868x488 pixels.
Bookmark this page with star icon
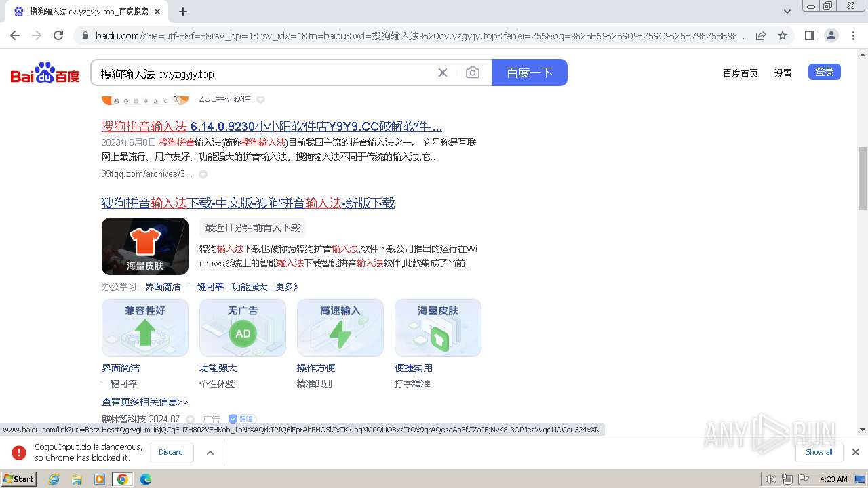coord(783,35)
